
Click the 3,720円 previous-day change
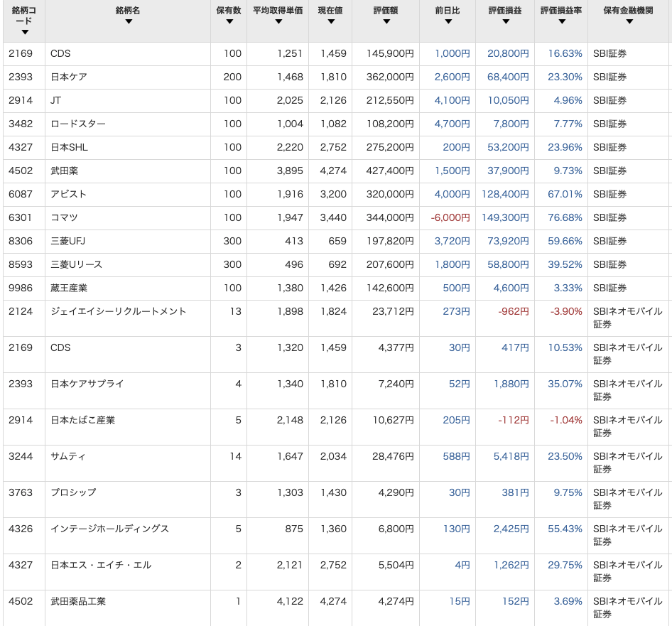point(452,241)
